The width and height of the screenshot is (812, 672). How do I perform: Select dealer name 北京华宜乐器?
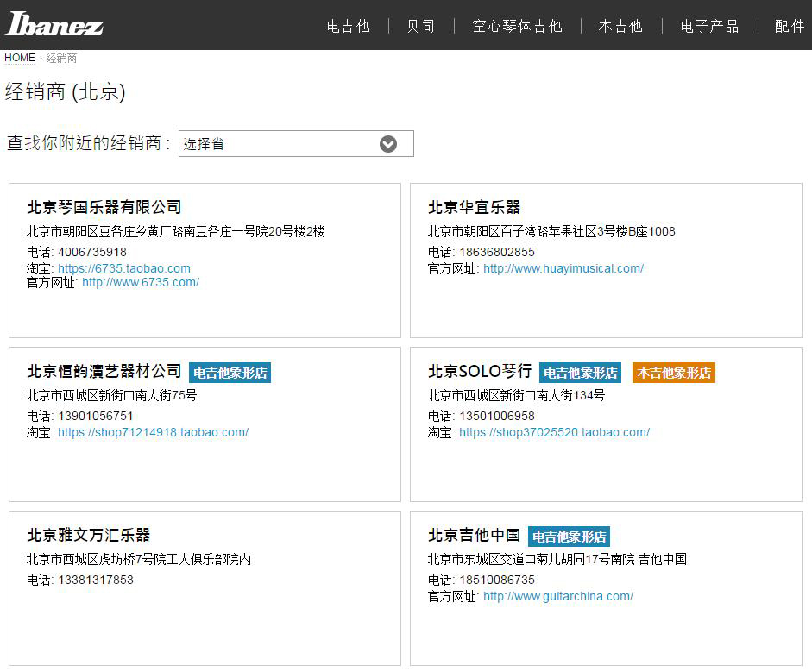tap(474, 207)
